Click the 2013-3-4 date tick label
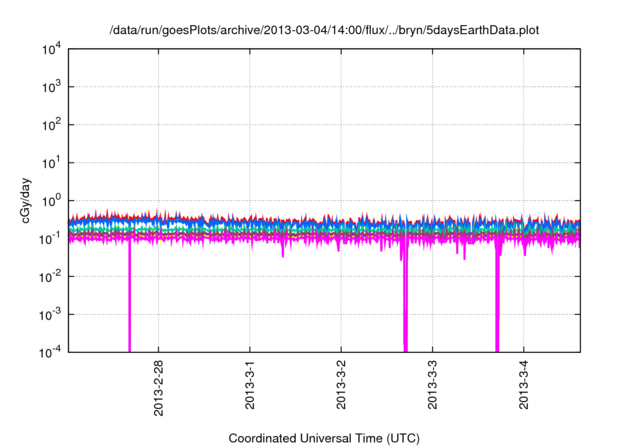 click(524, 384)
